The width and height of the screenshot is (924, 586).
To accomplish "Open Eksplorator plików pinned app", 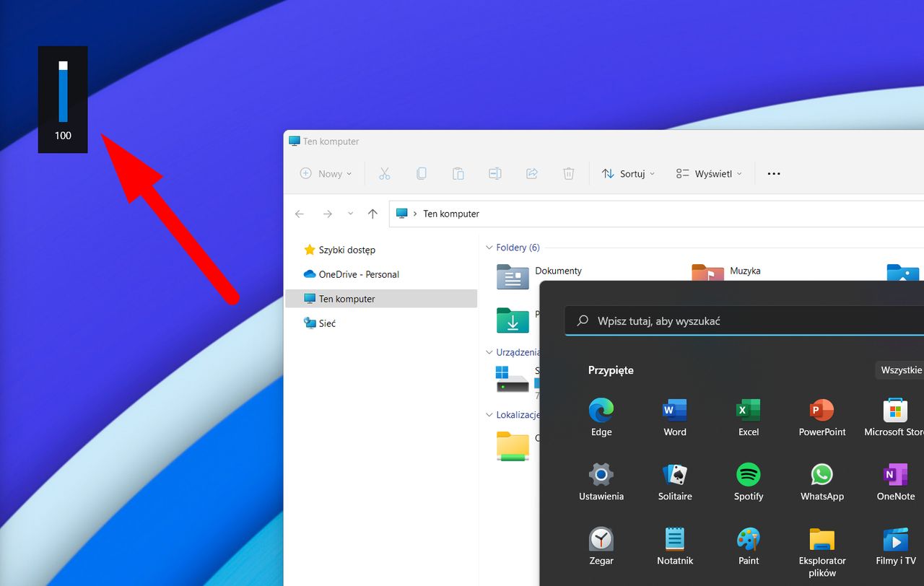I will pos(822,552).
